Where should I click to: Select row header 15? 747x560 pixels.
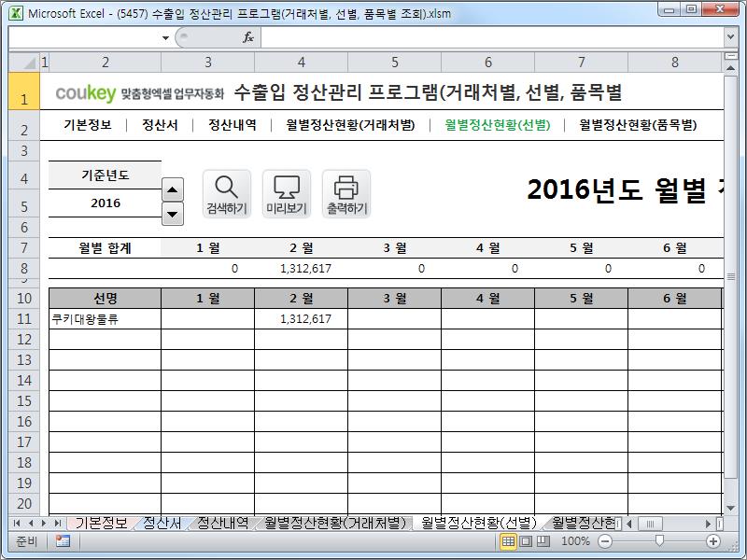pos(24,401)
